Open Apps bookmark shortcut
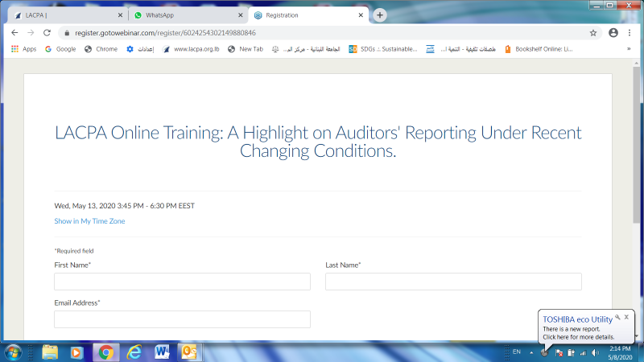 point(24,49)
